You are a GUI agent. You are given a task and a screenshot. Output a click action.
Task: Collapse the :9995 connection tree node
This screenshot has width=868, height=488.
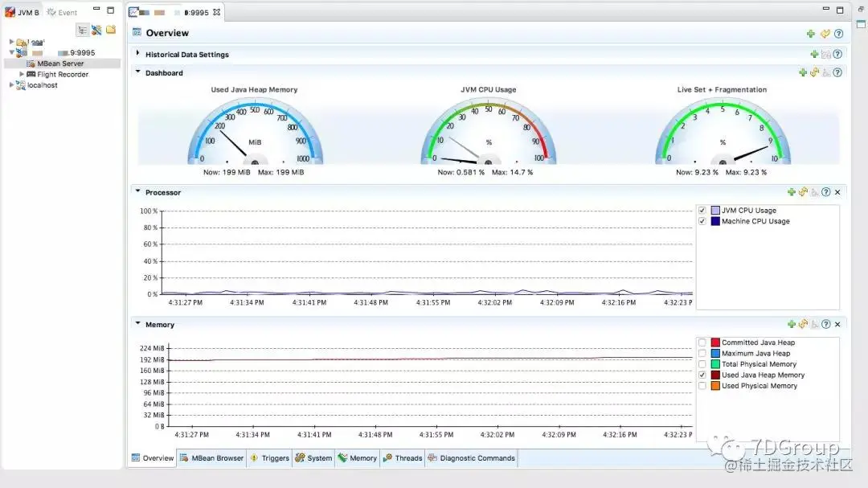coord(11,52)
